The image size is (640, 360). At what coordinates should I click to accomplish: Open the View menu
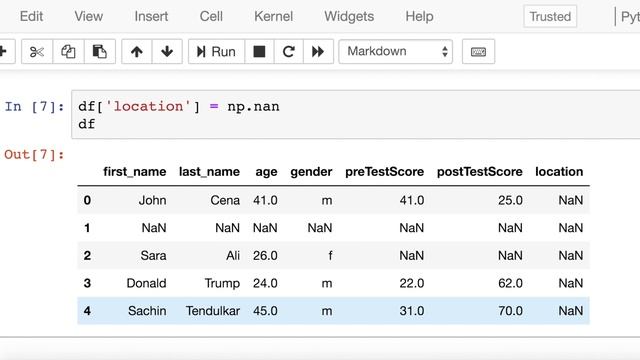tap(88, 16)
